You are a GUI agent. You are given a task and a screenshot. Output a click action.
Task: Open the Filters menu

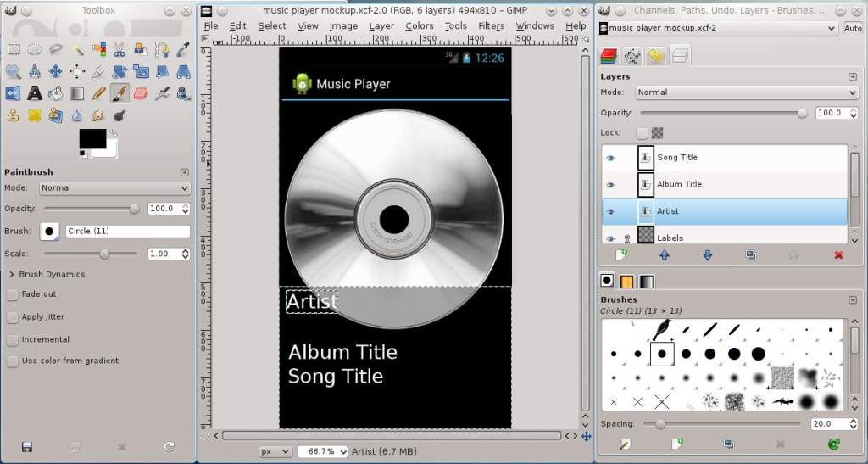(x=491, y=25)
